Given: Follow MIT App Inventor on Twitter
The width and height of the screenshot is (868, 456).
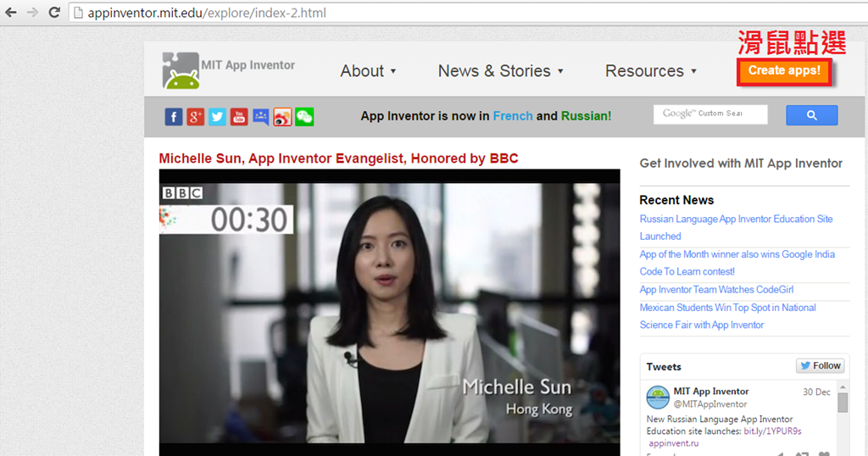Looking at the screenshot, I should click(821, 366).
